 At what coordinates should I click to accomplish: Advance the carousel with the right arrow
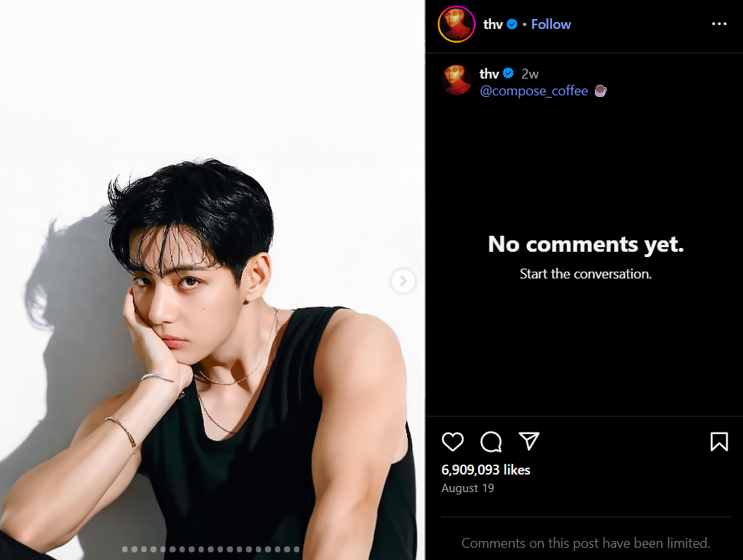pyautogui.click(x=402, y=281)
